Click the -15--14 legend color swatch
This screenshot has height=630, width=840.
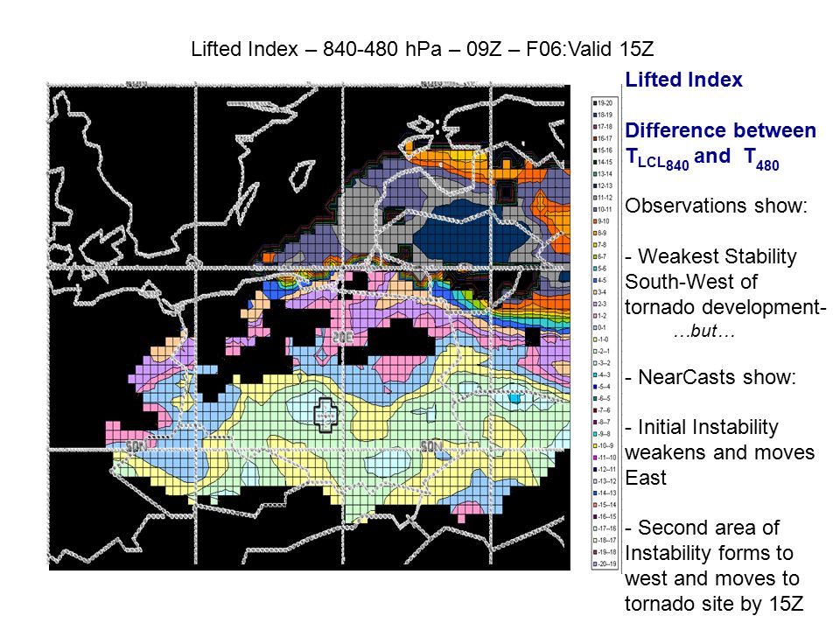tap(595, 505)
